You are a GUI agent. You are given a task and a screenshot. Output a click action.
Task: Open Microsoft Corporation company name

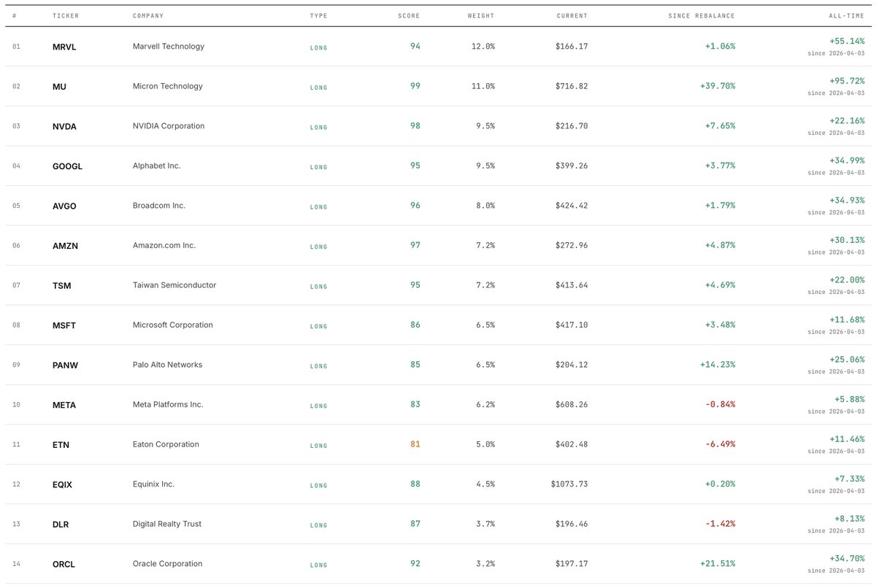point(173,325)
